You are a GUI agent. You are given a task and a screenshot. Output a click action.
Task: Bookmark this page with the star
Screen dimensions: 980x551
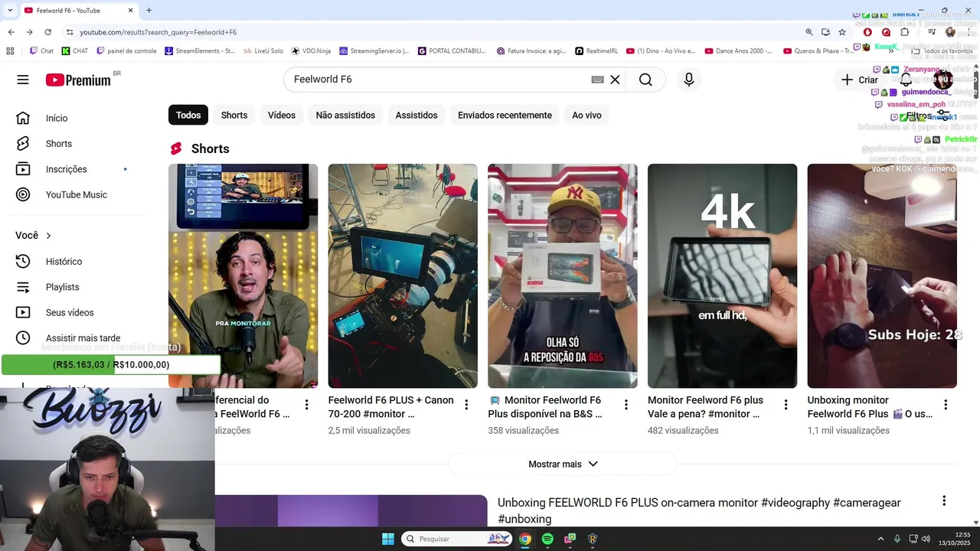[x=842, y=32]
